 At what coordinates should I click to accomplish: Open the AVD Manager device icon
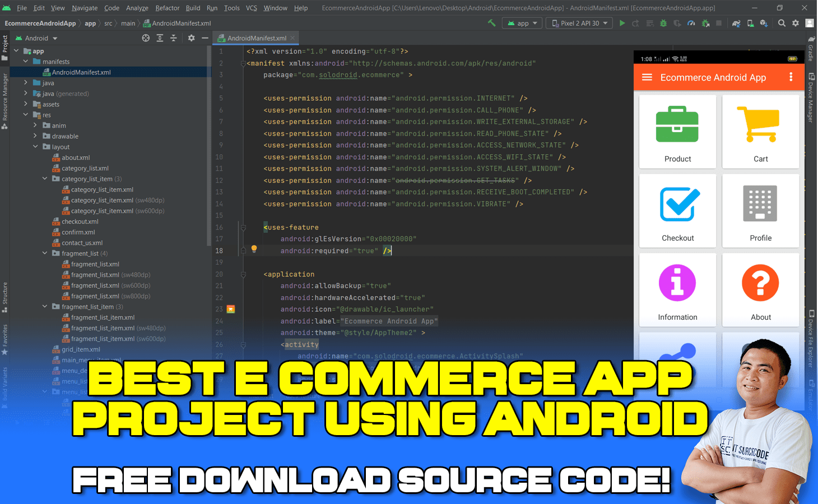pyautogui.click(x=750, y=23)
